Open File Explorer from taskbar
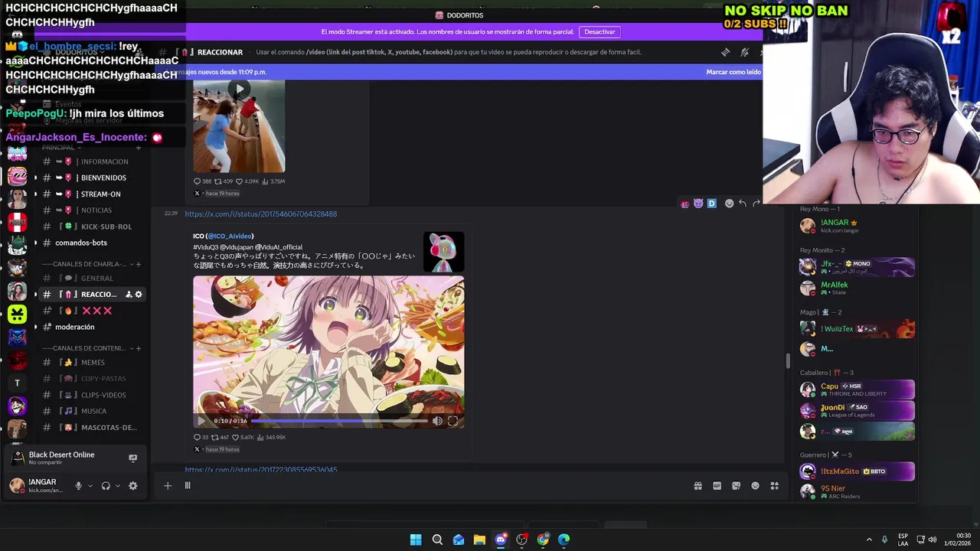This screenshot has height=551, width=980. tap(479, 540)
